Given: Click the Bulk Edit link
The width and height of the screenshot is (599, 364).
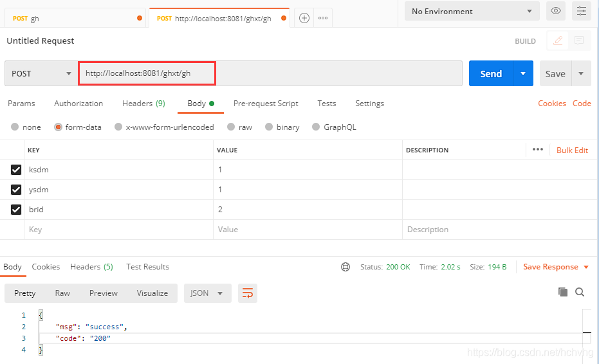Looking at the screenshot, I should point(572,150).
